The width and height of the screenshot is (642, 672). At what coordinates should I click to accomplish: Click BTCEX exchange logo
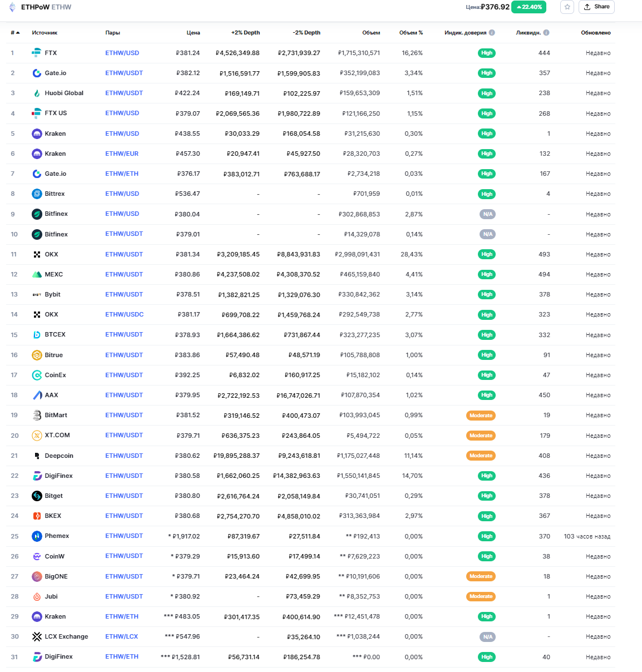click(x=37, y=335)
